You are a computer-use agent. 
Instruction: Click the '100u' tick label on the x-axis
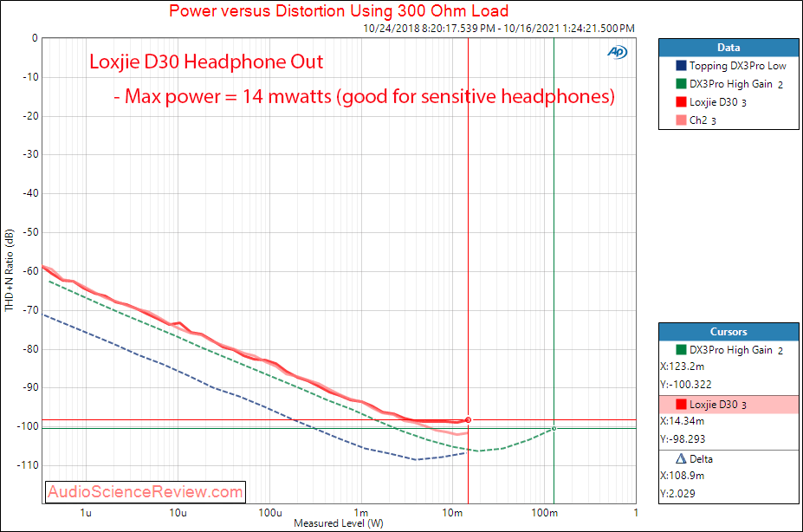point(270,513)
